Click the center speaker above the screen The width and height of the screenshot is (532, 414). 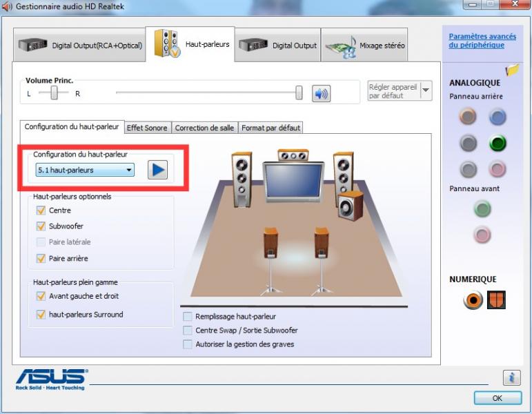(x=293, y=155)
